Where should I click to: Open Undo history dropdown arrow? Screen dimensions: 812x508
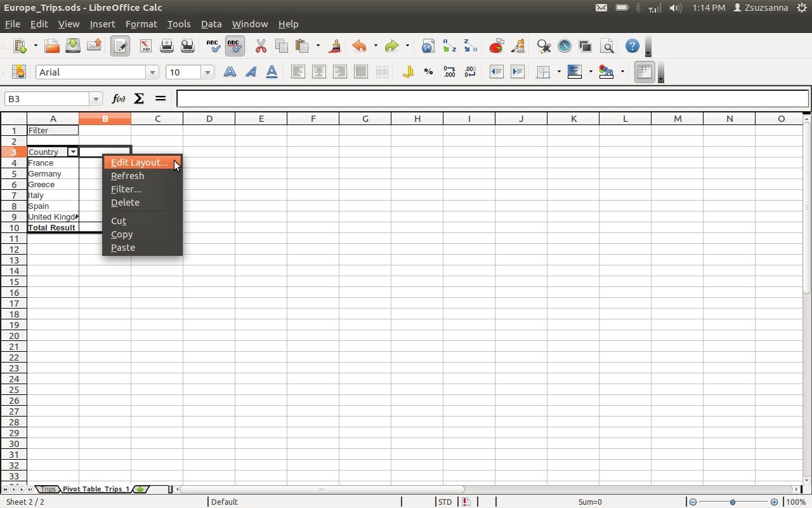click(375, 46)
